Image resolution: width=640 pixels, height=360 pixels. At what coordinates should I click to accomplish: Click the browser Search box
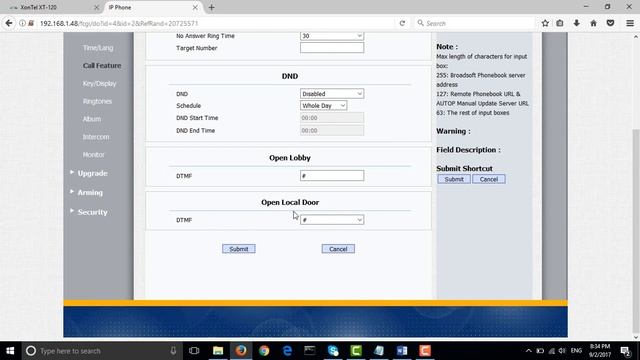pos(473,23)
